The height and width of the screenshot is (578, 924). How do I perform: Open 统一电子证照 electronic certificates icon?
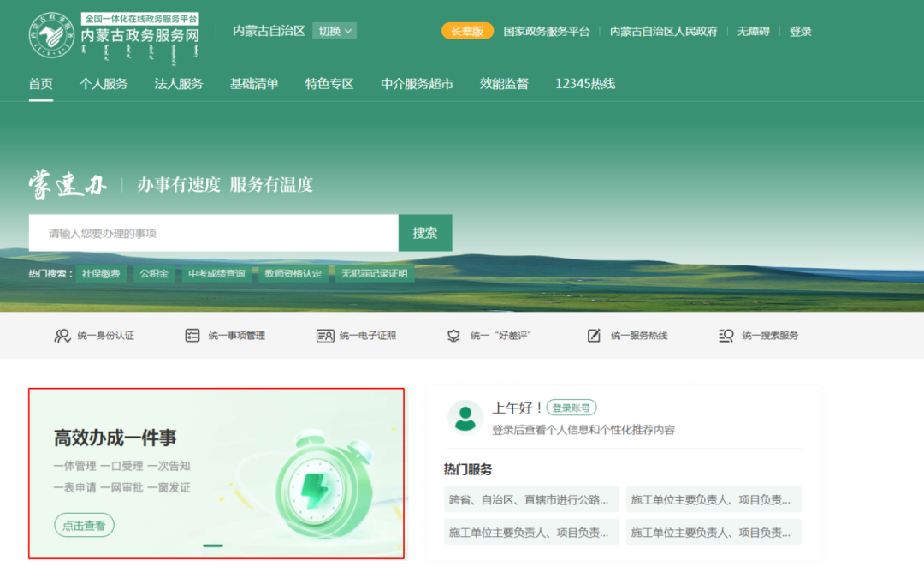point(324,335)
